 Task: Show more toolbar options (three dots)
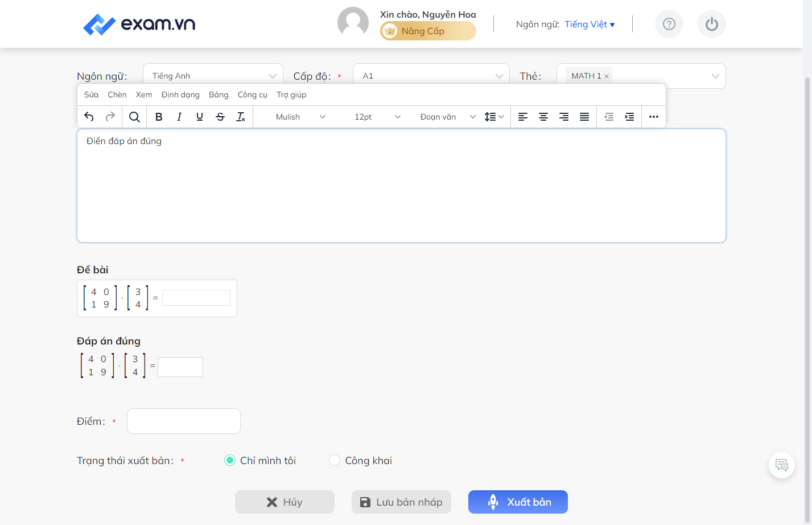pyautogui.click(x=654, y=117)
